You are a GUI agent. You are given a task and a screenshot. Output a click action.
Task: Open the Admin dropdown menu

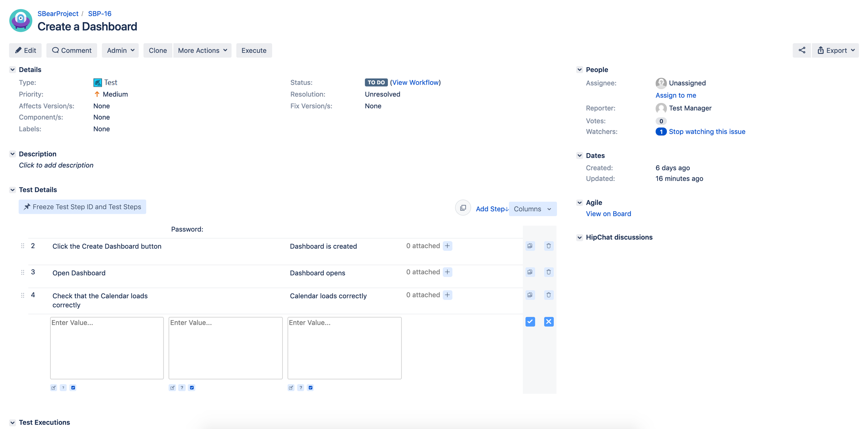[120, 50]
